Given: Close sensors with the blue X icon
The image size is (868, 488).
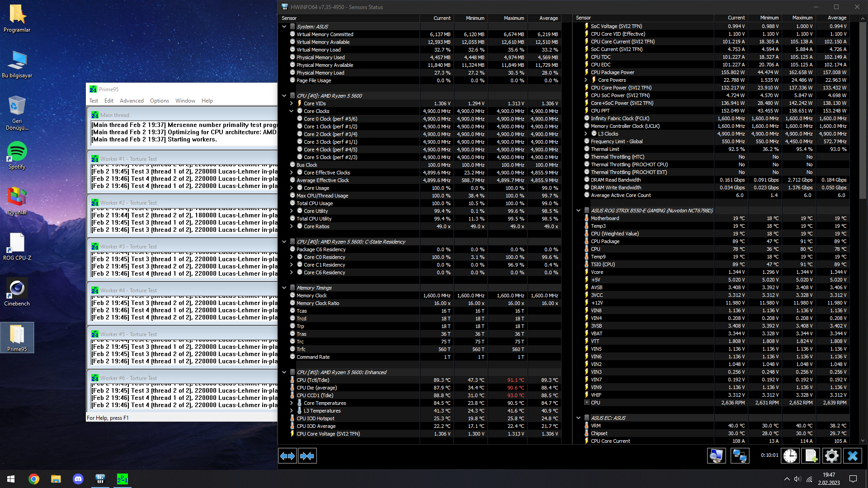Looking at the screenshot, I should 853,455.
